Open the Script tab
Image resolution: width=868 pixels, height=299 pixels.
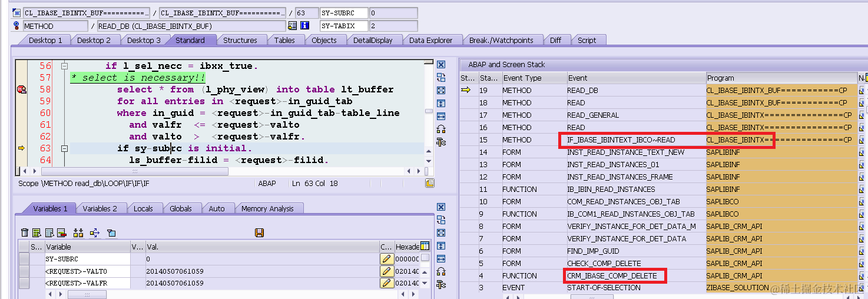click(587, 40)
